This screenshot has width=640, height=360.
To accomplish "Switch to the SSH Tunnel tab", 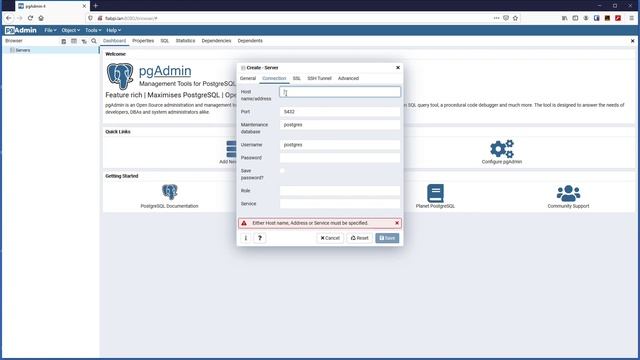I will [319, 78].
